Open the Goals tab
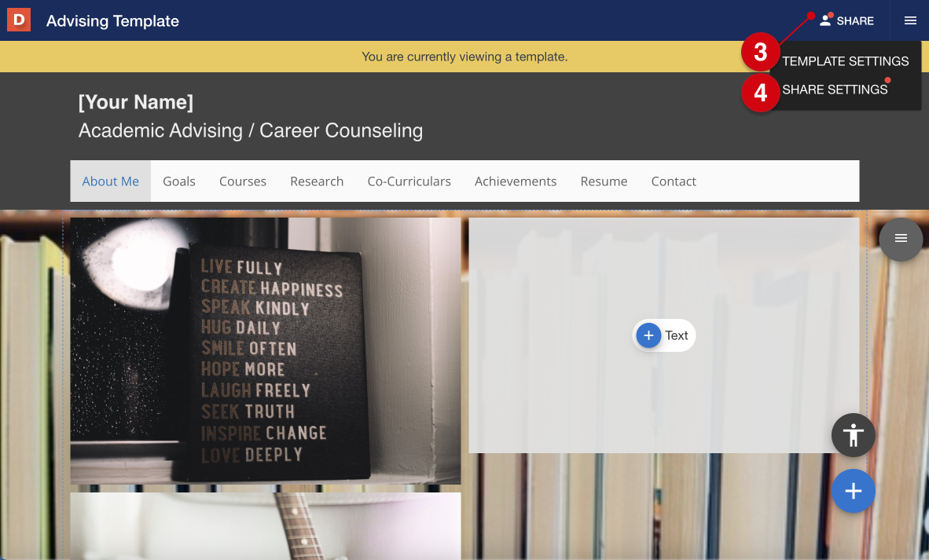The width and height of the screenshot is (929, 560). (179, 181)
